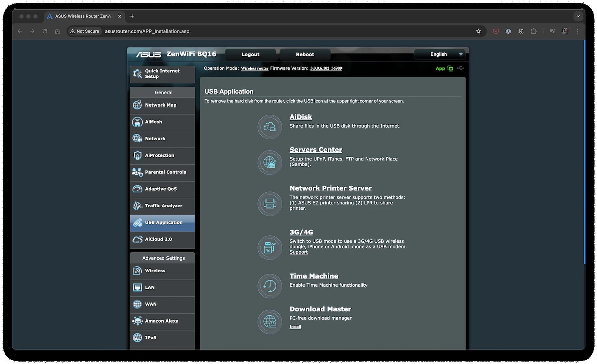Click the firmware version 3.0.0.6.102_36909 link
Viewport: 597px width, 364px height.
pyautogui.click(x=326, y=68)
